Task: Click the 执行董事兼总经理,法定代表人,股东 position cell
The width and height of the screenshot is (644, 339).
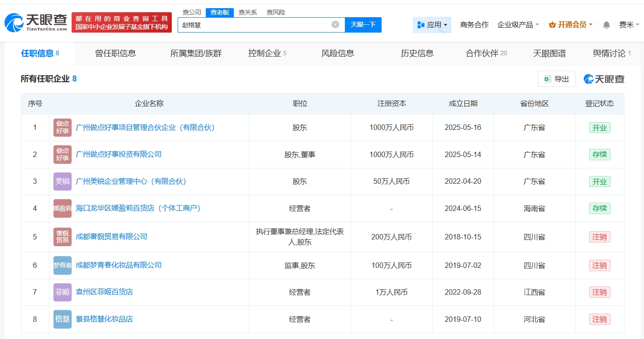Action: tap(300, 237)
